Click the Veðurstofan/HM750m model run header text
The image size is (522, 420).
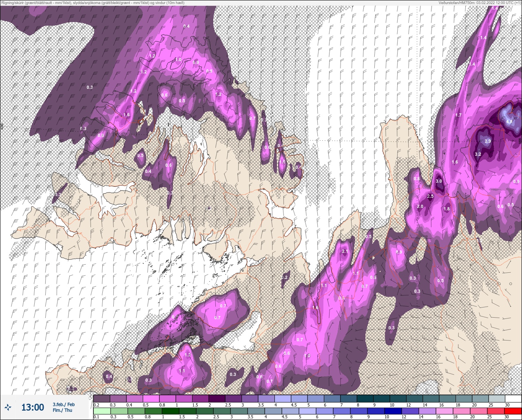click(480, 3)
